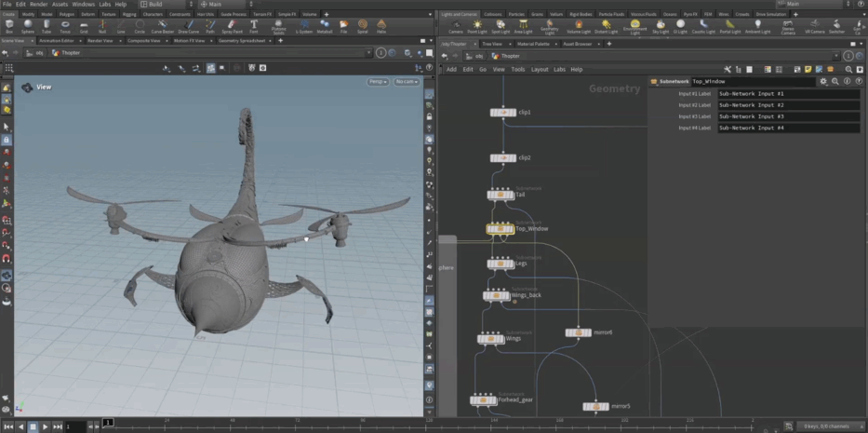Click the mirror6 node in network
Viewport: 868px width, 433px height.
[x=578, y=332]
